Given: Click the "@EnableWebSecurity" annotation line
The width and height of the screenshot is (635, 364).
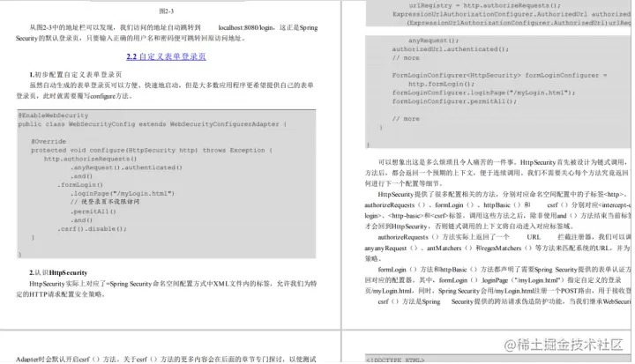Looking at the screenshot, I should click(53, 115).
